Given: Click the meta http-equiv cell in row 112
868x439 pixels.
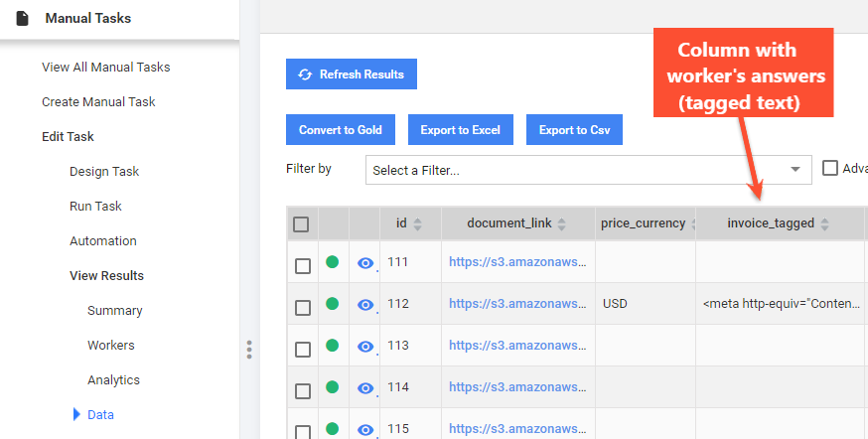Looking at the screenshot, I should click(781, 303).
